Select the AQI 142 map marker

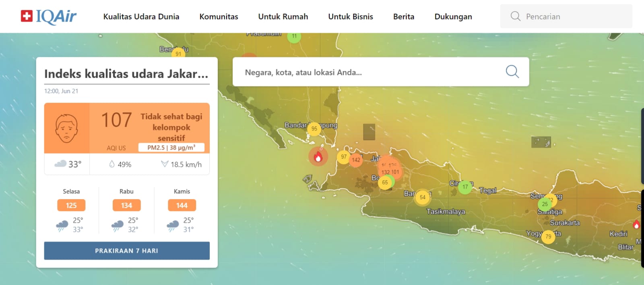(x=356, y=160)
